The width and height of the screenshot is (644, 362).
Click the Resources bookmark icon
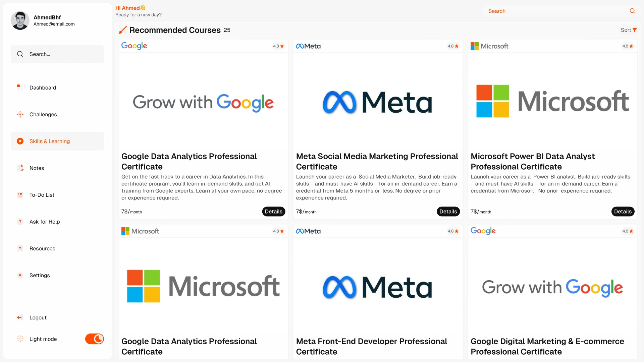[20, 248]
